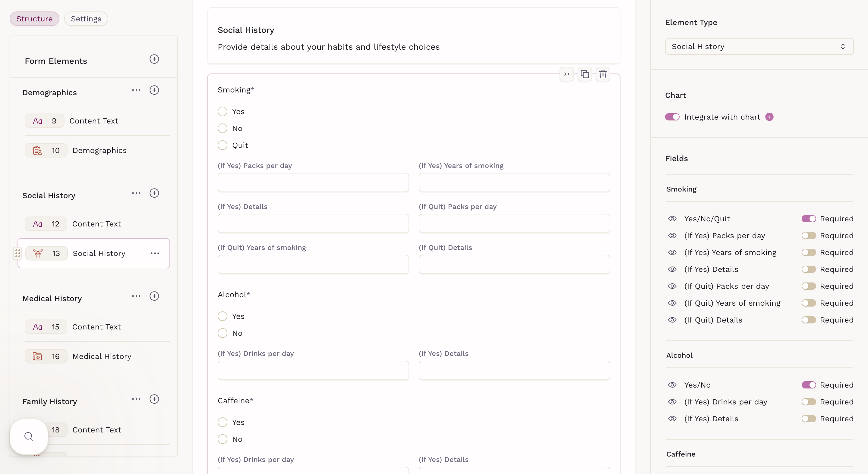This screenshot has height=474, width=868.
Task: Select the Quit radio under Smoking
Action: [223, 145]
